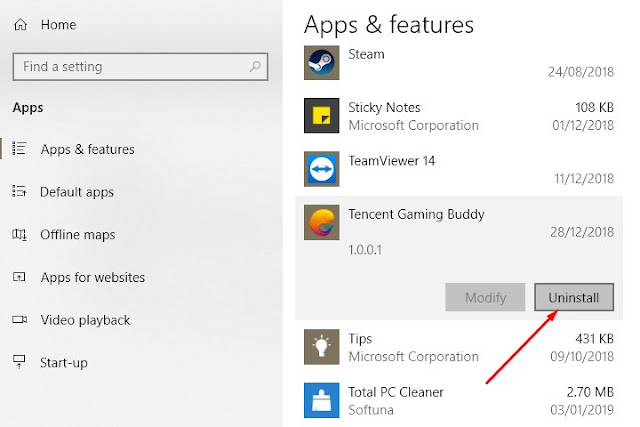
Task: Click the Tencent Gaming Buddy icon
Action: tap(321, 222)
